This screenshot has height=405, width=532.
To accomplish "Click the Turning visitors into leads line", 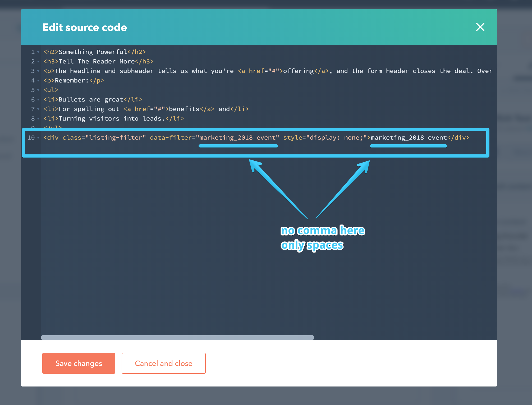I will [111, 118].
